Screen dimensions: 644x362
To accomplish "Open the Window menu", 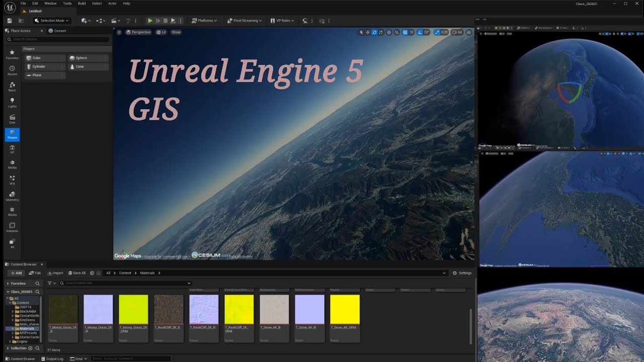I will click(50, 4).
